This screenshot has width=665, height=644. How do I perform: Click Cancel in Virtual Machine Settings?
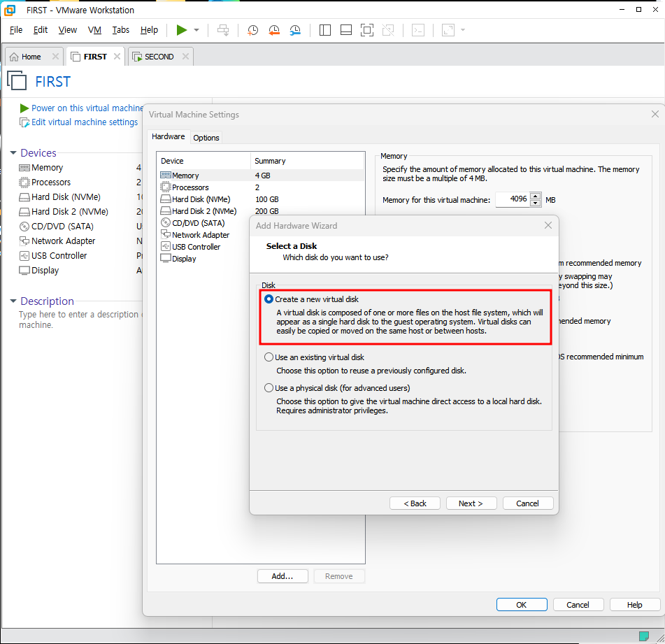(578, 605)
